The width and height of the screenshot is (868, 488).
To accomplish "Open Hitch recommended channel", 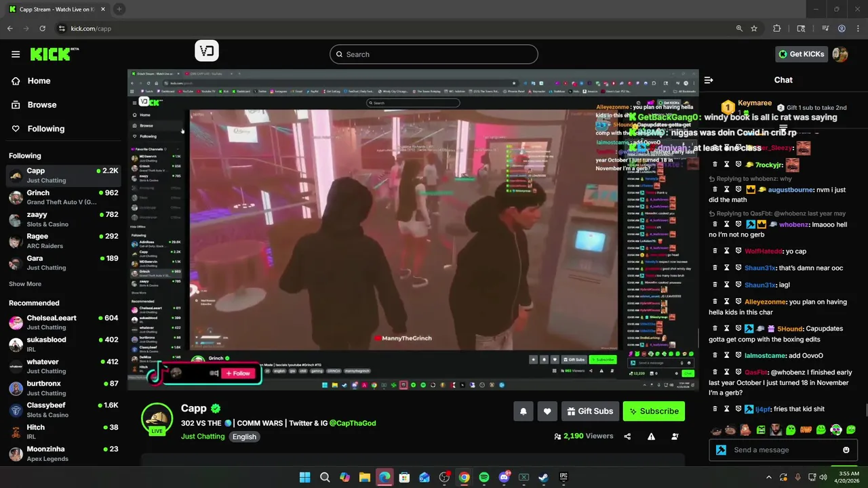I will [x=64, y=432].
